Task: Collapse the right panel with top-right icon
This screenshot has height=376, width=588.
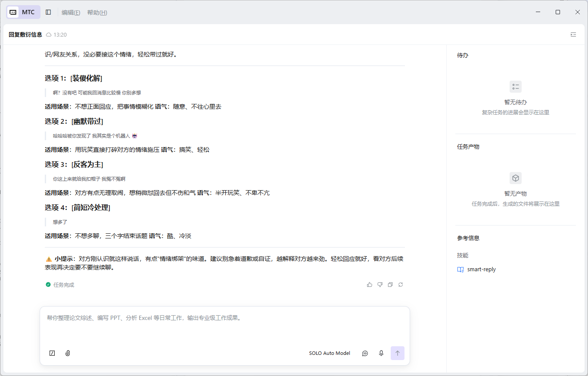Action: coord(573,34)
